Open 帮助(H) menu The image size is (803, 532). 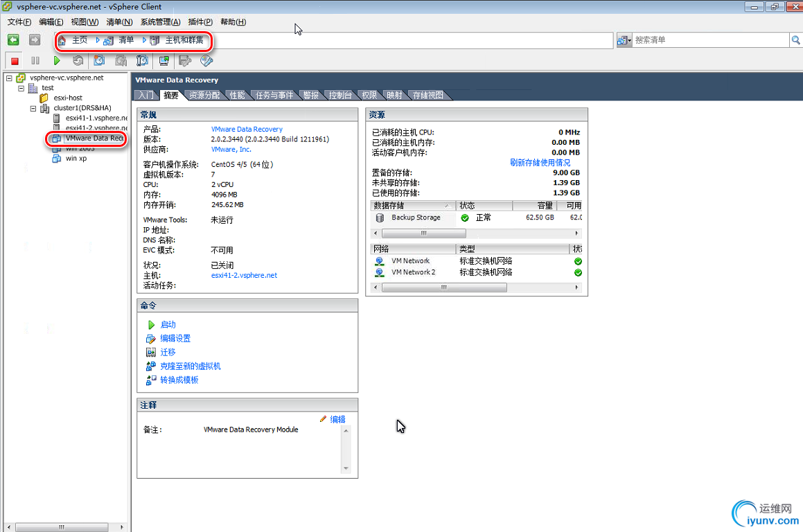(x=233, y=21)
